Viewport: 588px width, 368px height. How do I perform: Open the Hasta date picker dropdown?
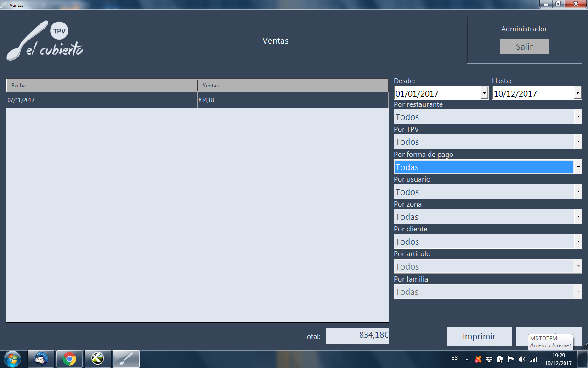point(577,93)
